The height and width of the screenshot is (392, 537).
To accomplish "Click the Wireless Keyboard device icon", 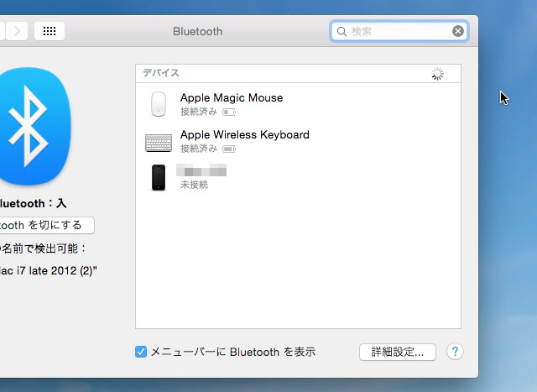I will pyautogui.click(x=159, y=143).
